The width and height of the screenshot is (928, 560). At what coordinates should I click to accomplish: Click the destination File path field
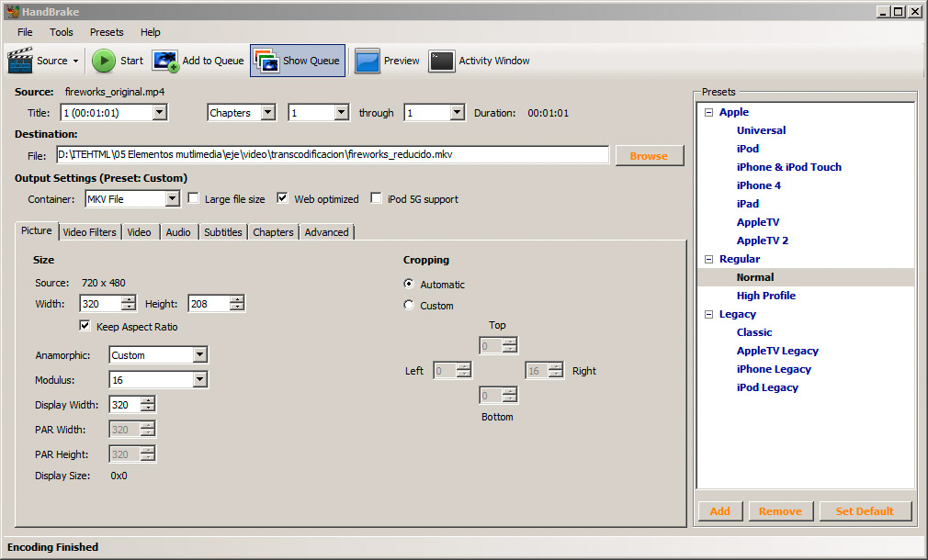point(333,154)
